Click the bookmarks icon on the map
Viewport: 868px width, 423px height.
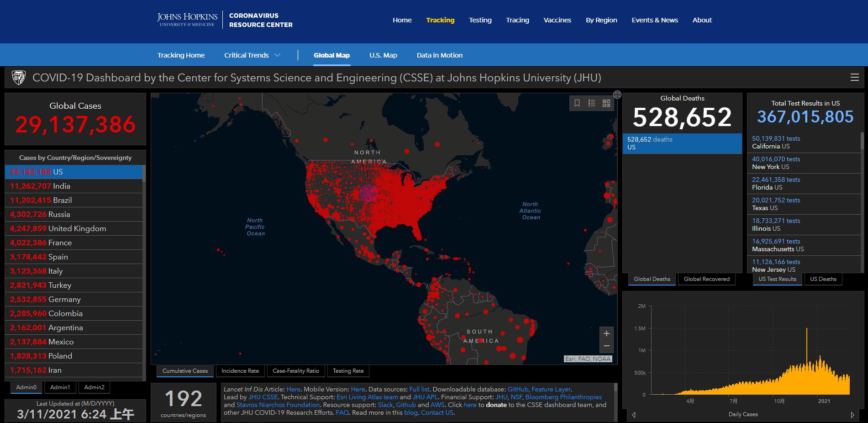[577, 103]
